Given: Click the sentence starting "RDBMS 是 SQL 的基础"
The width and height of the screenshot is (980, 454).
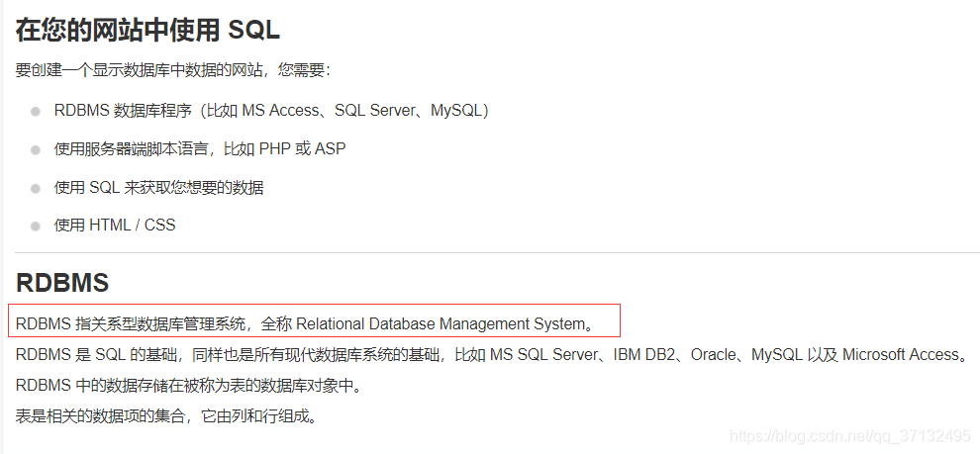Looking at the screenshot, I should pyautogui.click(x=491, y=355).
